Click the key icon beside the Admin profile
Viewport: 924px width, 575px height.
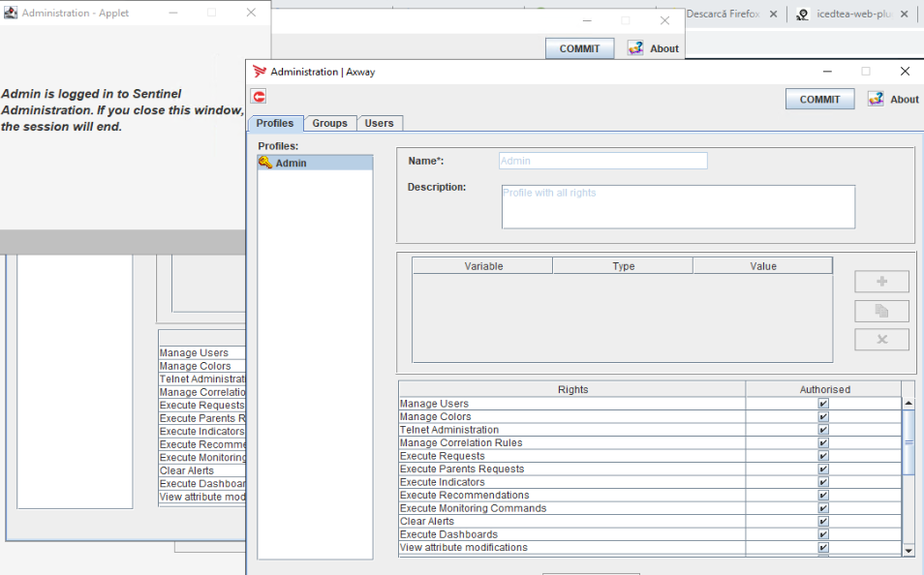coord(265,163)
